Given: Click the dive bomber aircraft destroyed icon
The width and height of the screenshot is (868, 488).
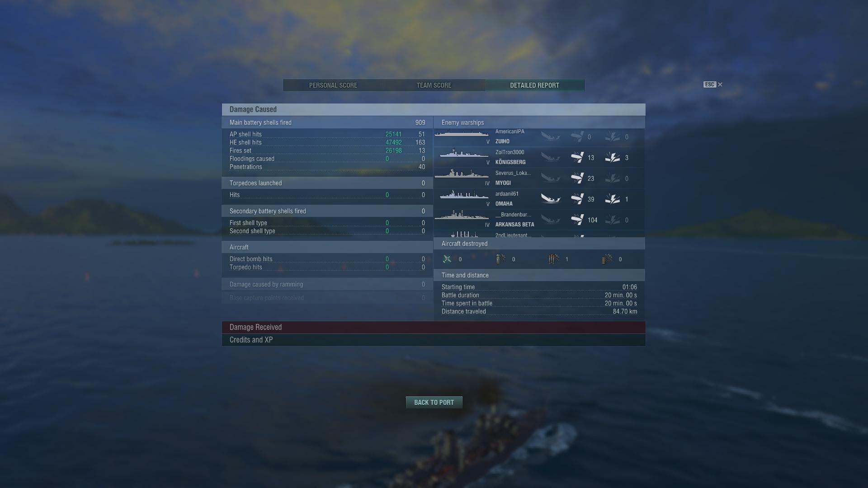Looking at the screenshot, I should tap(500, 259).
